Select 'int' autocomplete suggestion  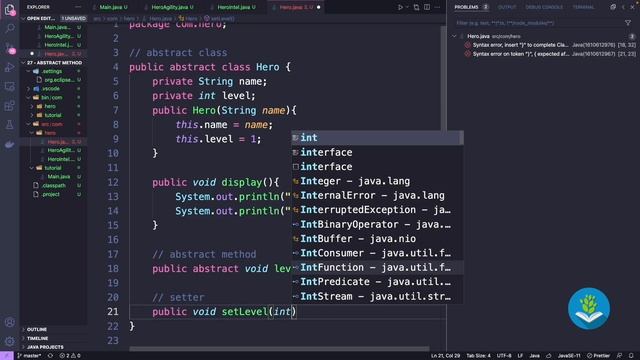[377, 138]
